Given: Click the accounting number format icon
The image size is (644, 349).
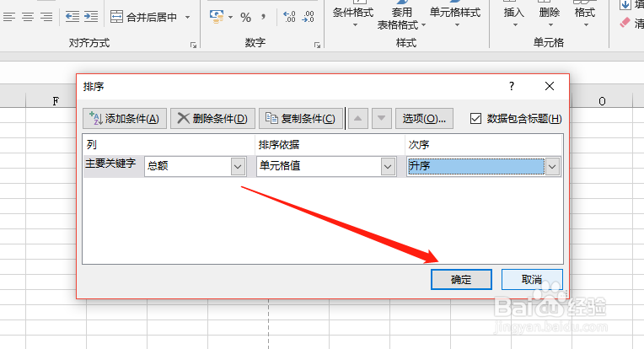Looking at the screenshot, I should (217, 16).
